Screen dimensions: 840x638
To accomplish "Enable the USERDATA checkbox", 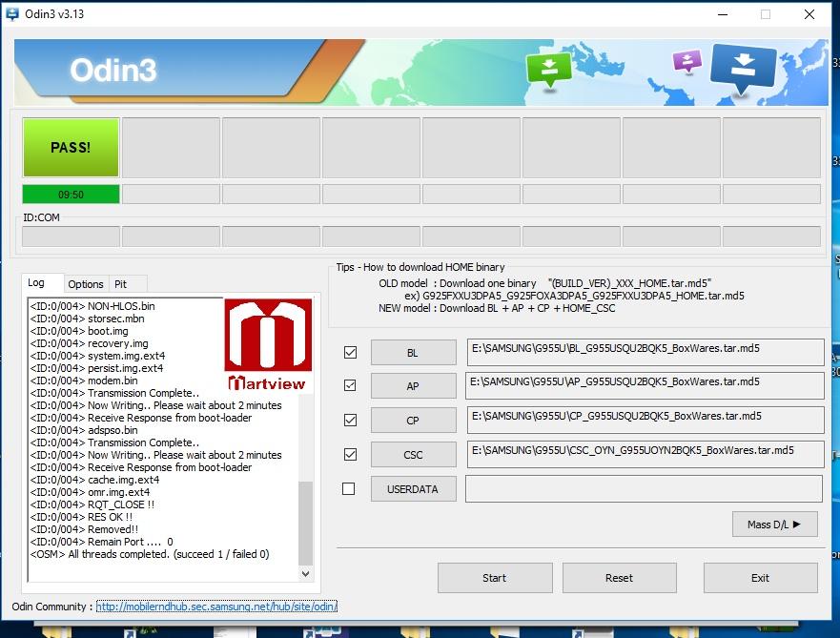I will 349,488.
